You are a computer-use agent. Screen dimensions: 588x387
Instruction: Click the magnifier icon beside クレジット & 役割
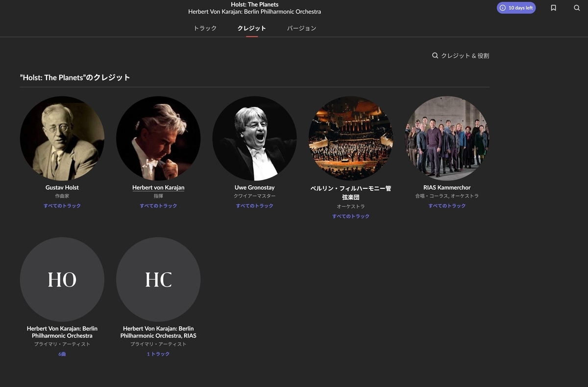click(x=435, y=55)
